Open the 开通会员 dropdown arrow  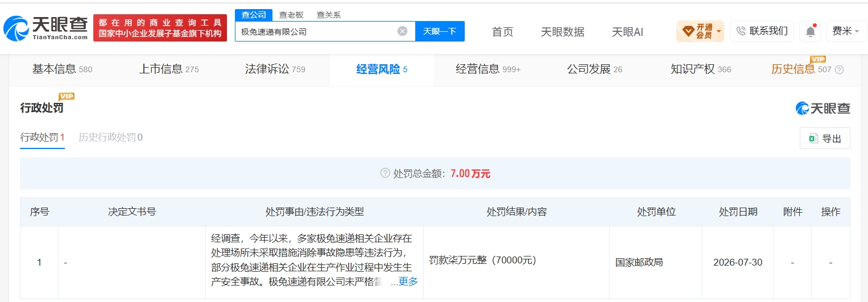click(719, 31)
